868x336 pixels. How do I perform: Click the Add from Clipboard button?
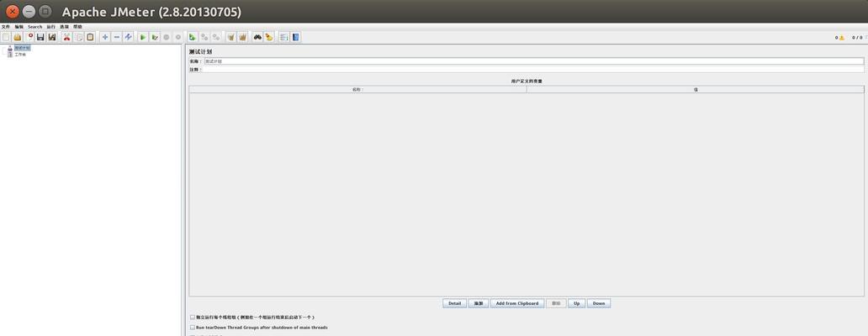[x=517, y=303]
